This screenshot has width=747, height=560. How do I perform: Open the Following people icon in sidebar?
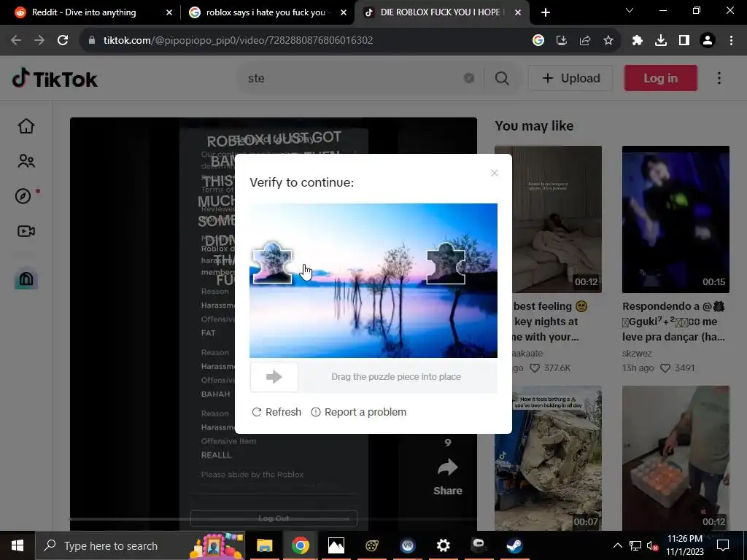pyautogui.click(x=26, y=161)
